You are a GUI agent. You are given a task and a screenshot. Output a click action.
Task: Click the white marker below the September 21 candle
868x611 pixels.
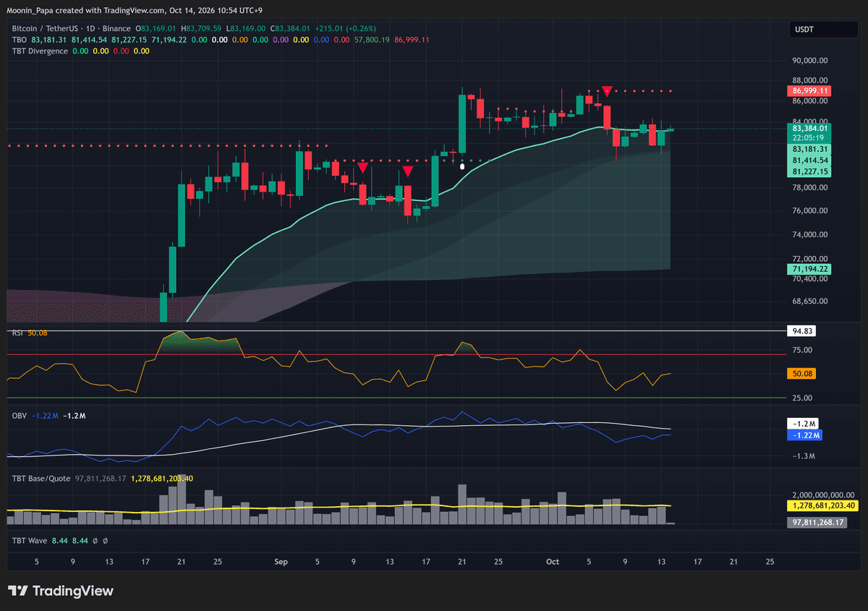click(x=462, y=166)
